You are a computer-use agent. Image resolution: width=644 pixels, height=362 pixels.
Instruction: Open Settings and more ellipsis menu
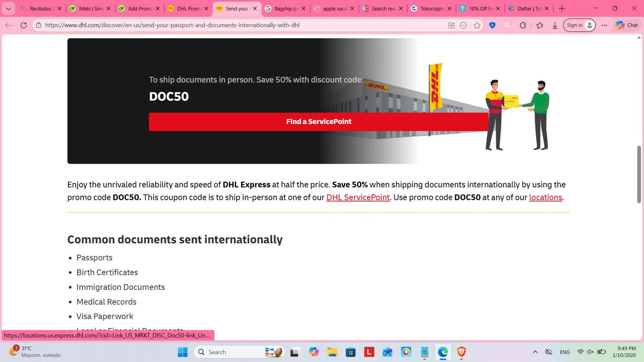point(604,25)
